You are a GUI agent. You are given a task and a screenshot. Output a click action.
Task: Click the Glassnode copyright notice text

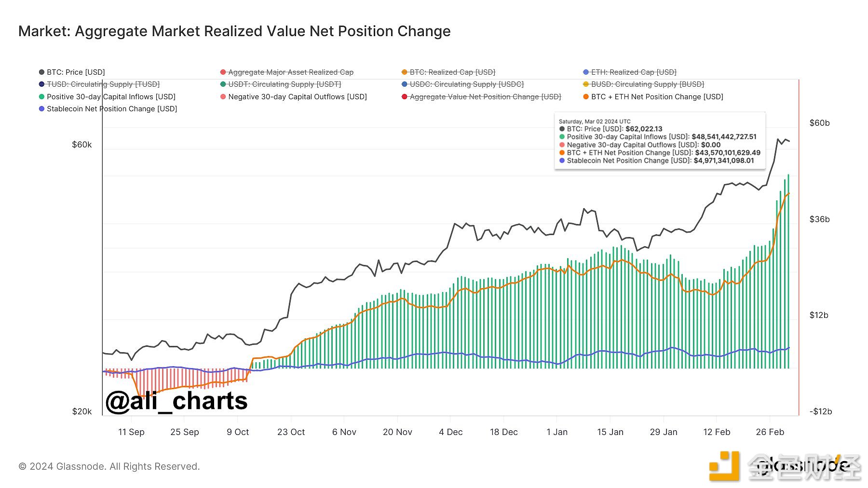tap(109, 466)
